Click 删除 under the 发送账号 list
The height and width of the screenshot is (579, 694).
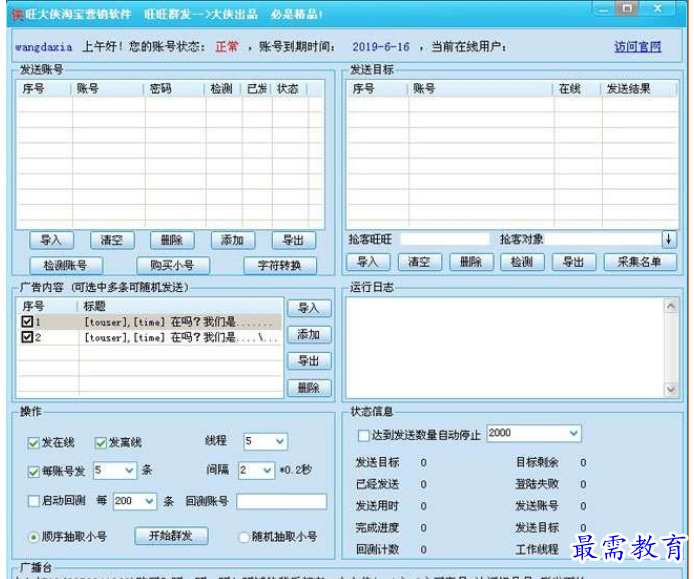click(x=172, y=240)
